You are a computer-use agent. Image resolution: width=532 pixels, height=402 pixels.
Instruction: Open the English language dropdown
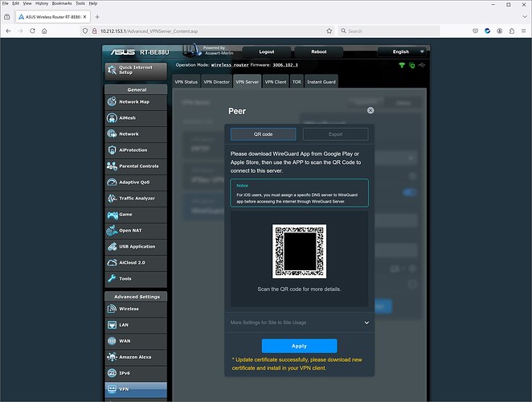406,51
